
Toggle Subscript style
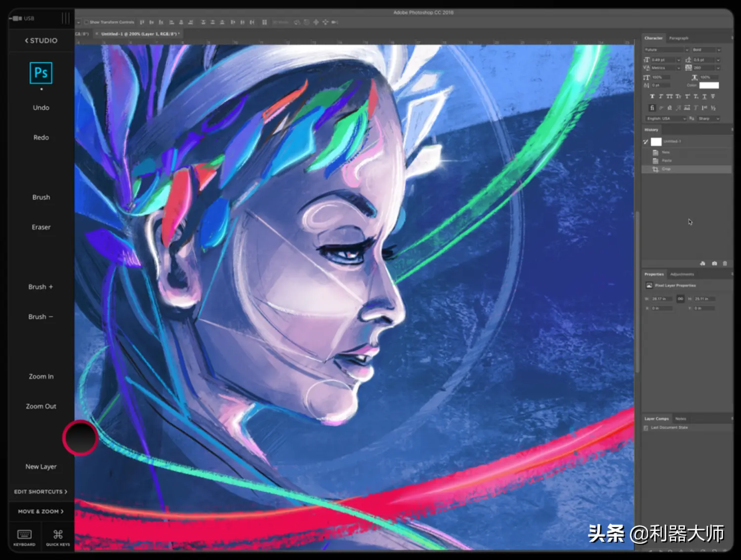pos(696,97)
